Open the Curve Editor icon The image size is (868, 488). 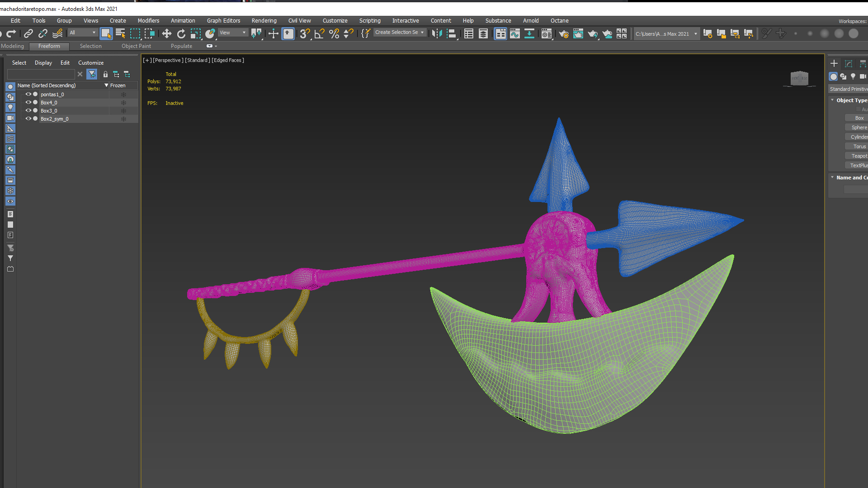click(515, 33)
